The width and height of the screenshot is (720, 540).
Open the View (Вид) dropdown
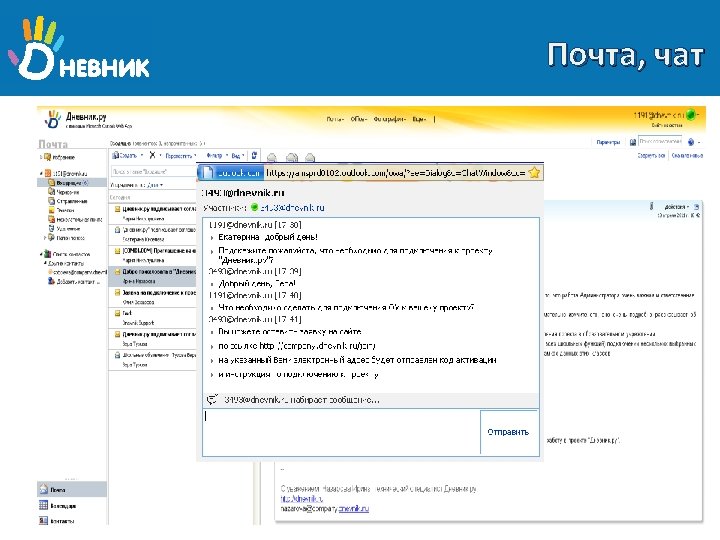[238, 156]
